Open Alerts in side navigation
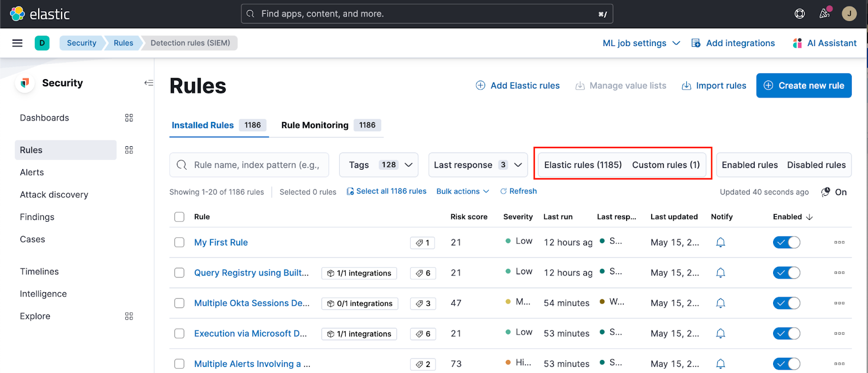The height and width of the screenshot is (373, 868). coord(32,172)
